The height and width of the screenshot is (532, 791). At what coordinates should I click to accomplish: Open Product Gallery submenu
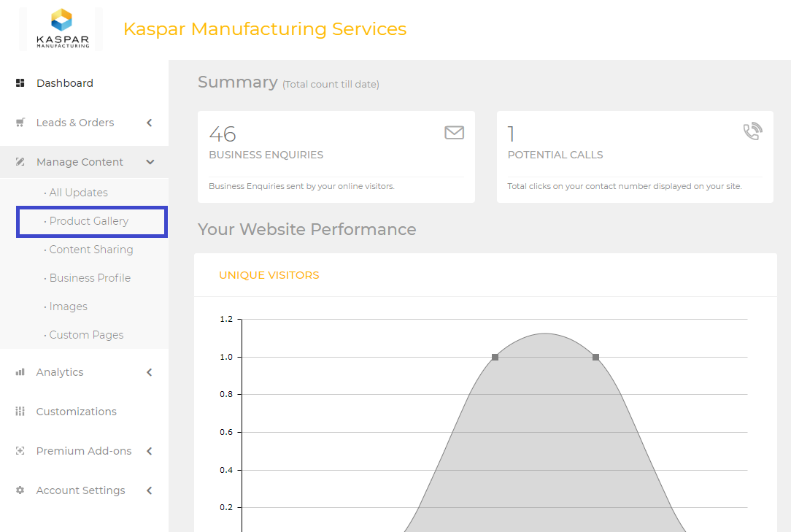(89, 221)
